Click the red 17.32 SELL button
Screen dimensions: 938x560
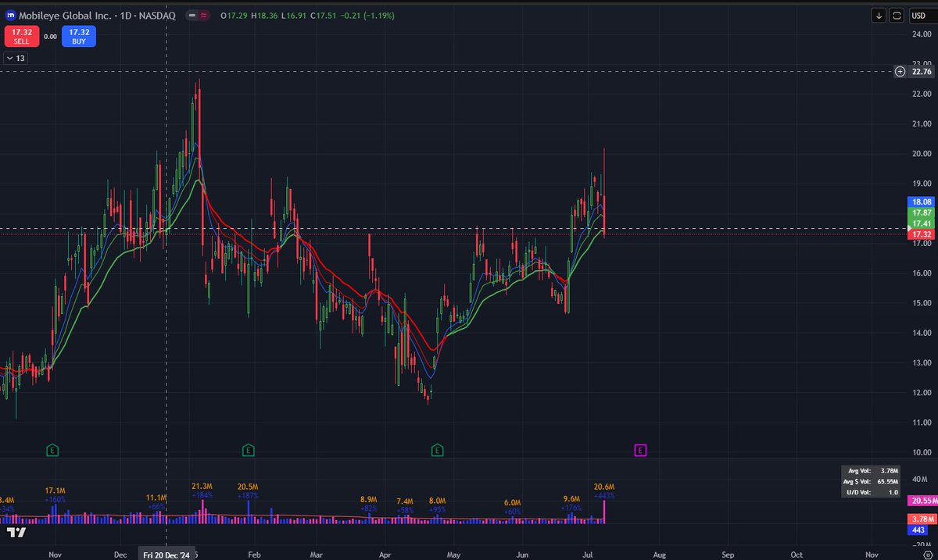(x=20, y=36)
